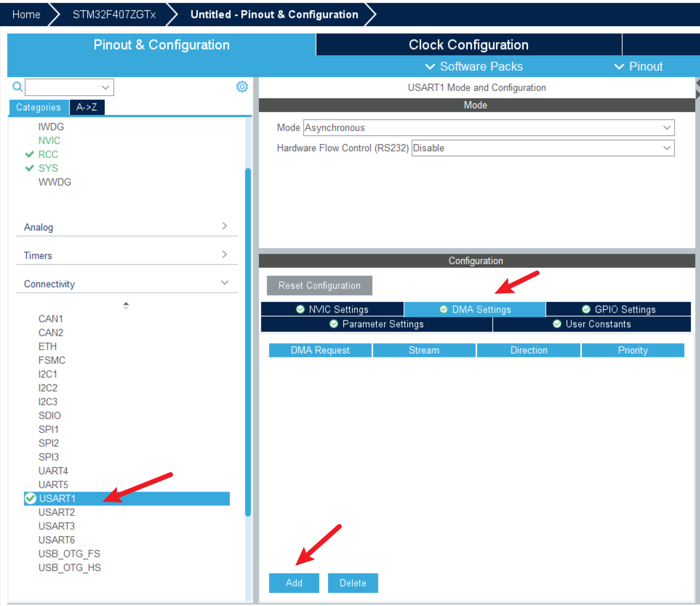The width and height of the screenshot is (700, 606).
Task: Select IWDG in the list
Action: click(51, 127)
